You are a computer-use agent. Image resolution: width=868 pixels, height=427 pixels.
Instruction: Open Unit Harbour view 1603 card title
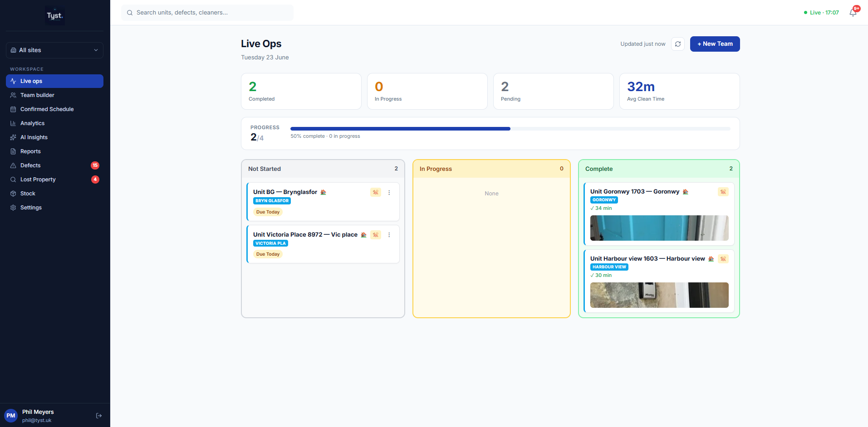(647, 259)
